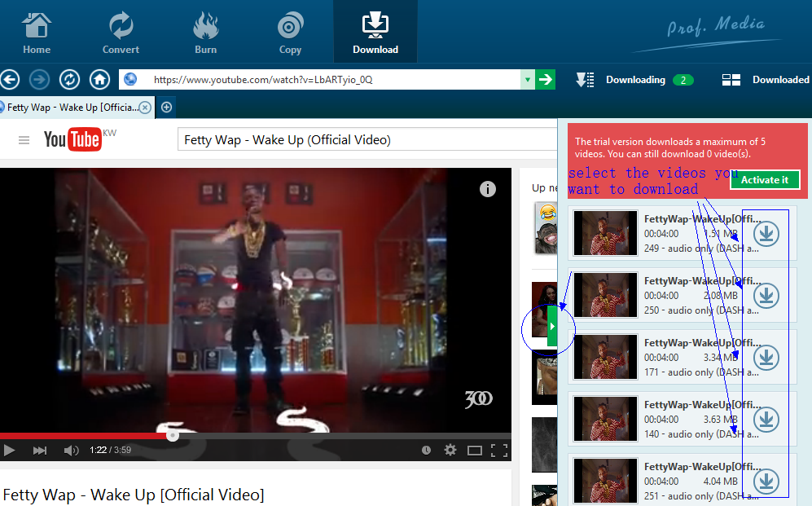Image resolution: width=812 pixels, height=506 pixels.
Task: Open the Copy module
Action: pyautogui.click(x=290, y=33)
